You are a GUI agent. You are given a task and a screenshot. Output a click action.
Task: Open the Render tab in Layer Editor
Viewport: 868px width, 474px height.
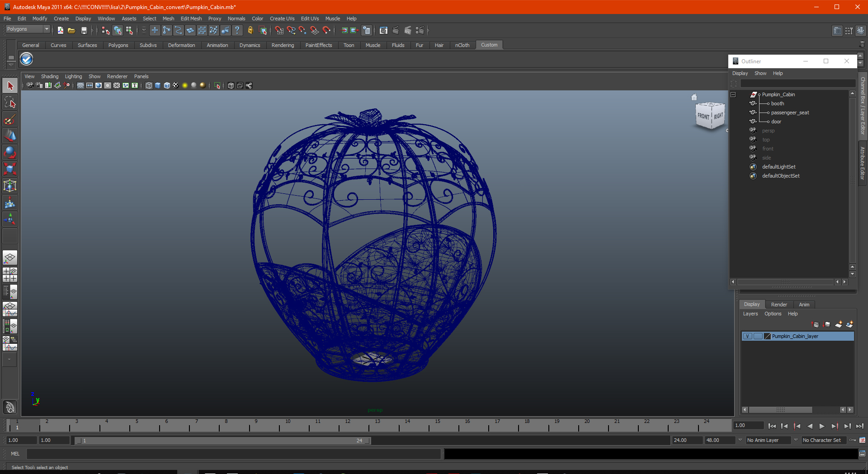pyautogui.click(x=779, y=305)
